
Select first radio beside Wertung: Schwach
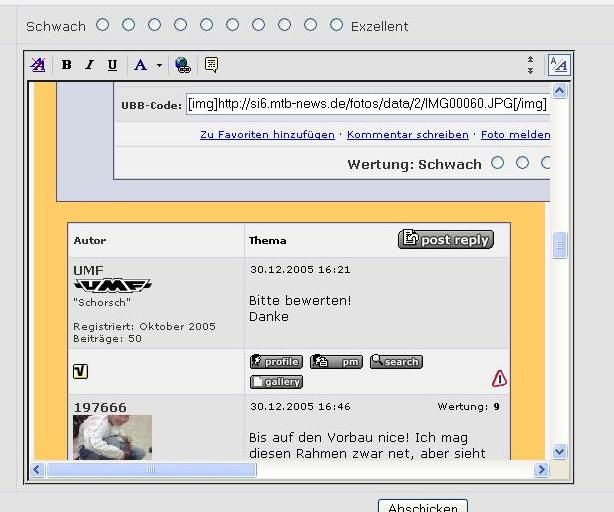pyautogui.click(x=498, y=163)
